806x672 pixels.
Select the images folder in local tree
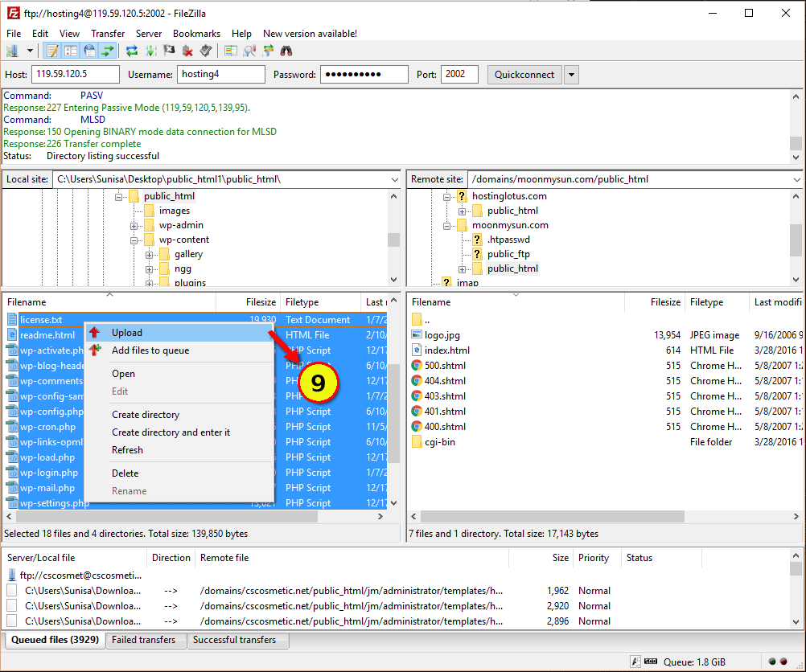(x=175, y=211)
